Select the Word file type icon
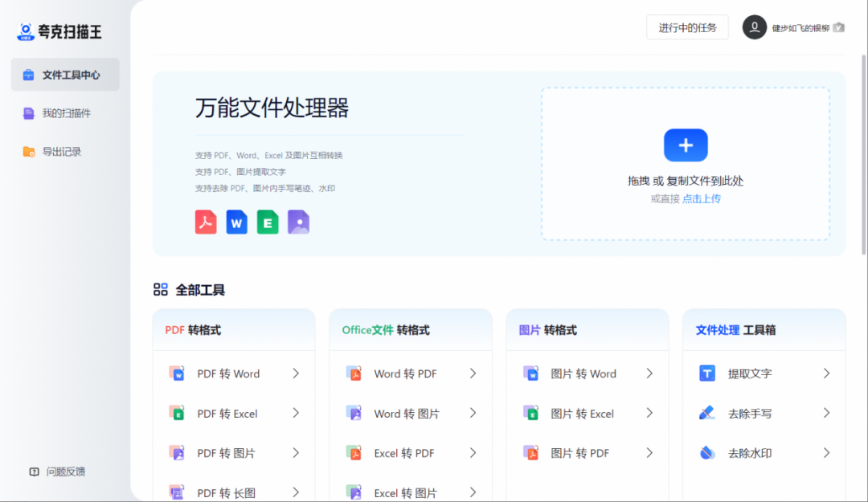This screenshot has height=502, width=868. tap(236, 222)
